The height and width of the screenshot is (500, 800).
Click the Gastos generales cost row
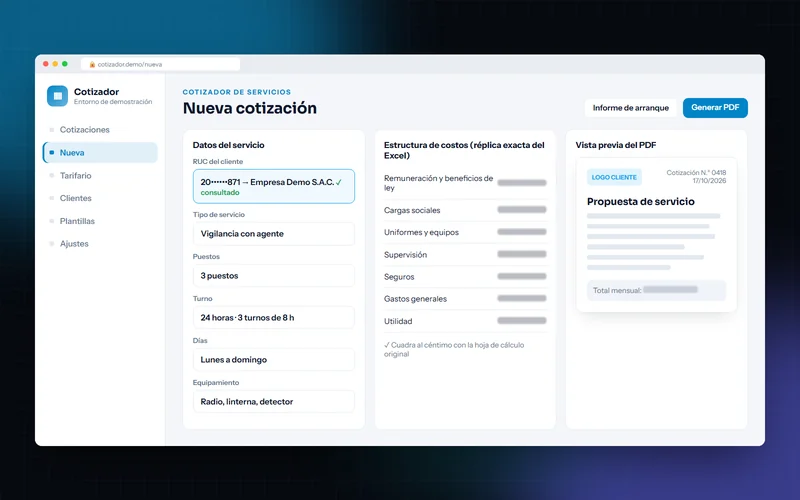465,298
